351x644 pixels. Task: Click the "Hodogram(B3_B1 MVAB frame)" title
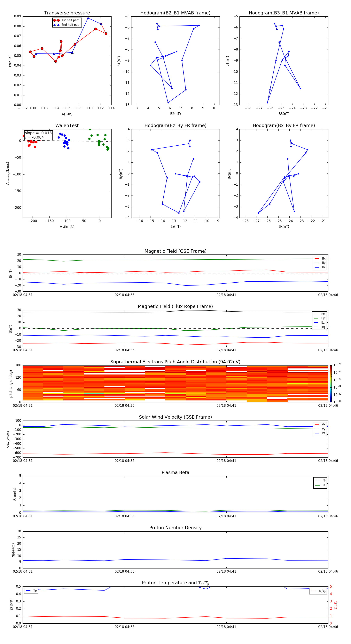coord(284,13)
